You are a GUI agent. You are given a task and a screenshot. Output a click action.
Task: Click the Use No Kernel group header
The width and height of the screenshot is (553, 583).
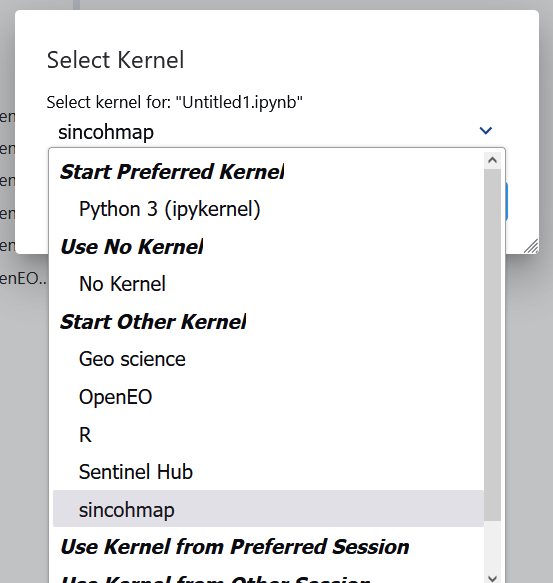click(x=132, y=247)
